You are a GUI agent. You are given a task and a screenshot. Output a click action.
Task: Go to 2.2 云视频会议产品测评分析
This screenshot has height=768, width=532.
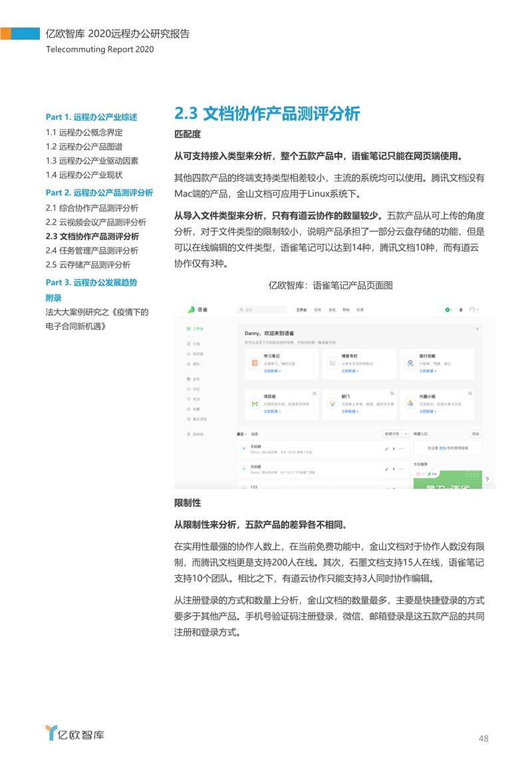coord(96,222)
